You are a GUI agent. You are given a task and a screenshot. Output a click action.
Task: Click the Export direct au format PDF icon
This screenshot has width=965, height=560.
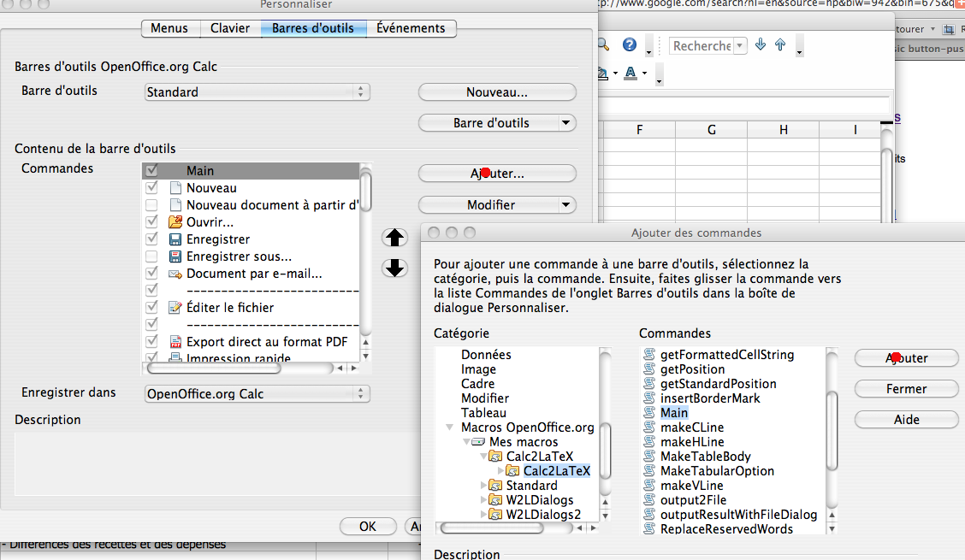175,342
